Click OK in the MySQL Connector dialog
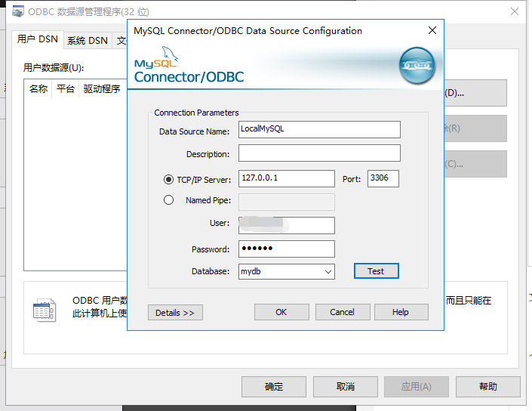Viewport: 532px width, 411px height. click(x=281, y=312)
